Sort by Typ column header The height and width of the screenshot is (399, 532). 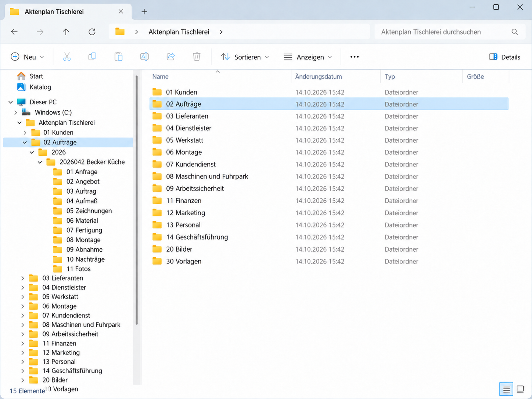click(x=390, y=77)
